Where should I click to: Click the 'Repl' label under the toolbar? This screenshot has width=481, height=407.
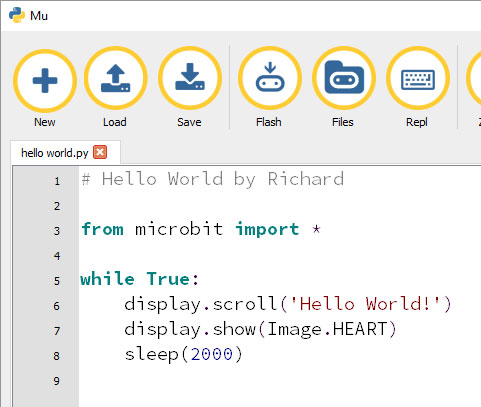[417, 122]
